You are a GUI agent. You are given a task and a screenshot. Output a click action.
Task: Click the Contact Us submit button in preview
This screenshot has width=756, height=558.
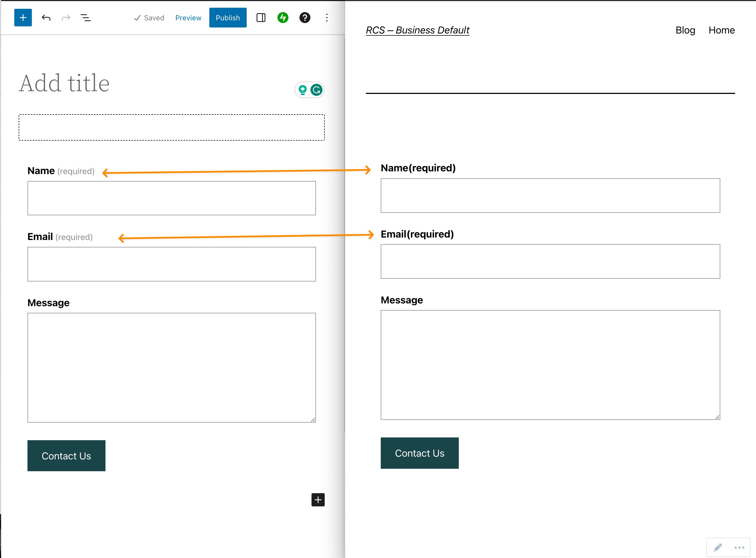[419, 453]
